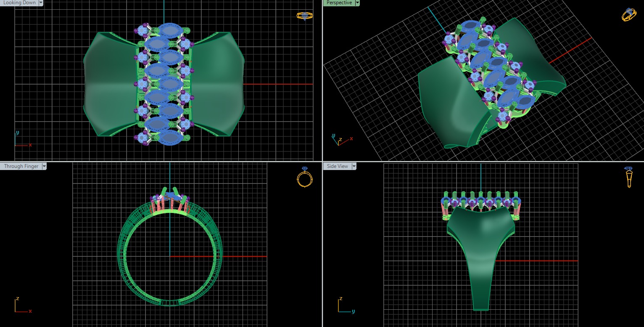The height and width of the screenshot is (327, 644).
Task: Open the Looking Down viewport dropdown arrow
Action: (41, 3)
